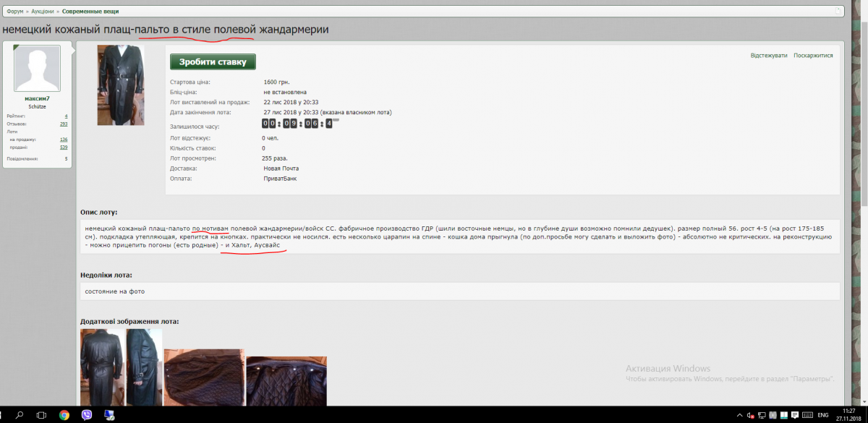
Task: Select ПриватБанк payment text
Action: 281,179
